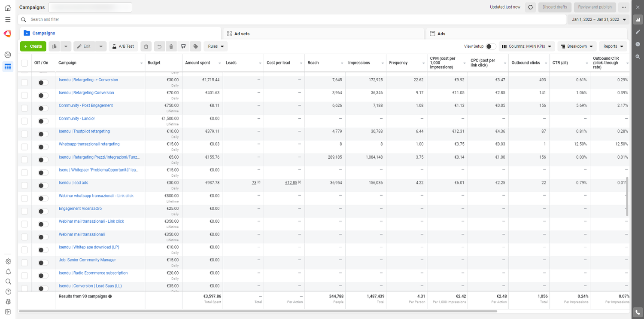
Task: Click the bug report icon in sidebar
Action: (8, 302)
